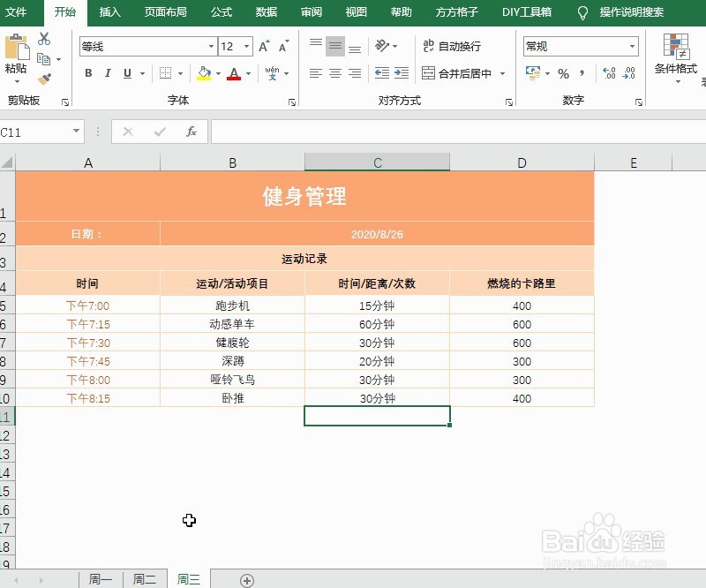
Task: Click the Copy icon in clipboard group
Action: 41,59
